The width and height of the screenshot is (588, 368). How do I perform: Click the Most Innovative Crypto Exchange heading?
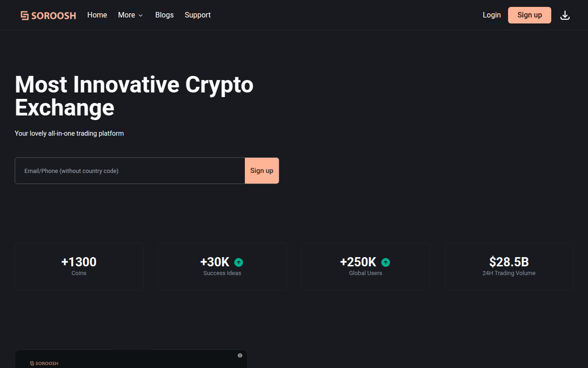point(134,96)
